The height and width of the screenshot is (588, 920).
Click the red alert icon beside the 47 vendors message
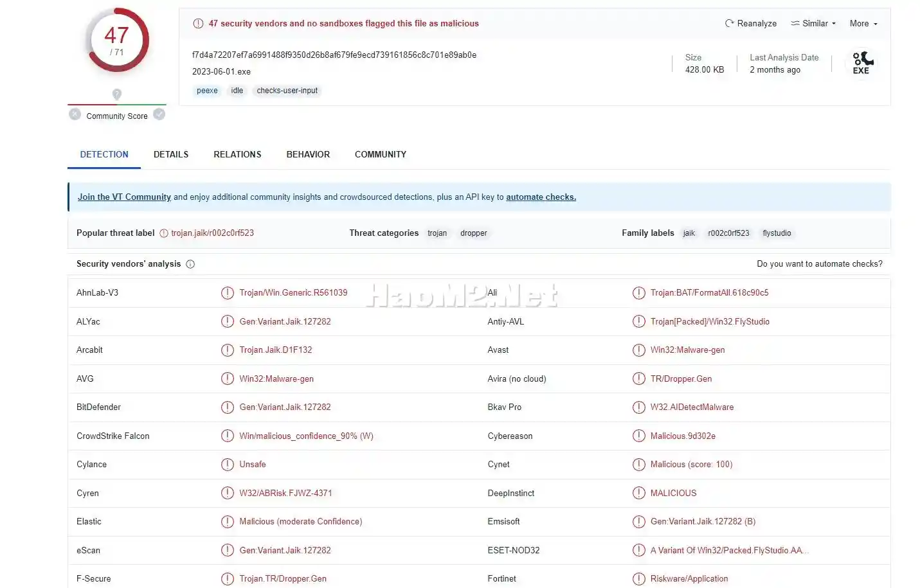pos(198,24)
